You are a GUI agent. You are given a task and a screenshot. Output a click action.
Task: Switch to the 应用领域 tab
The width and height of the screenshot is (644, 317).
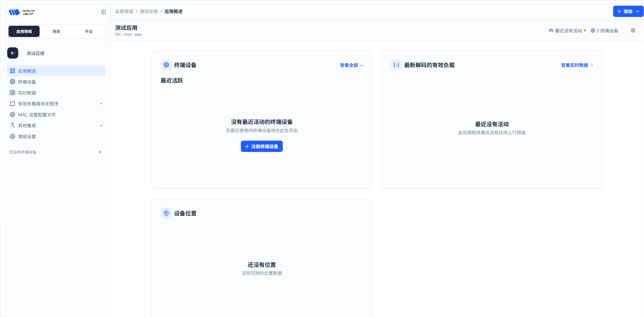24,31
